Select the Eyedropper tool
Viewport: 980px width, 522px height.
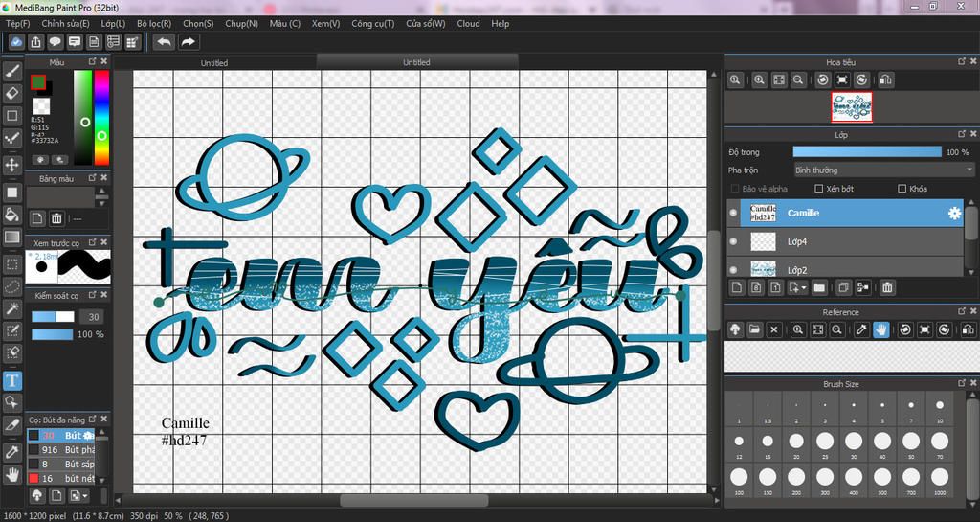11,451
